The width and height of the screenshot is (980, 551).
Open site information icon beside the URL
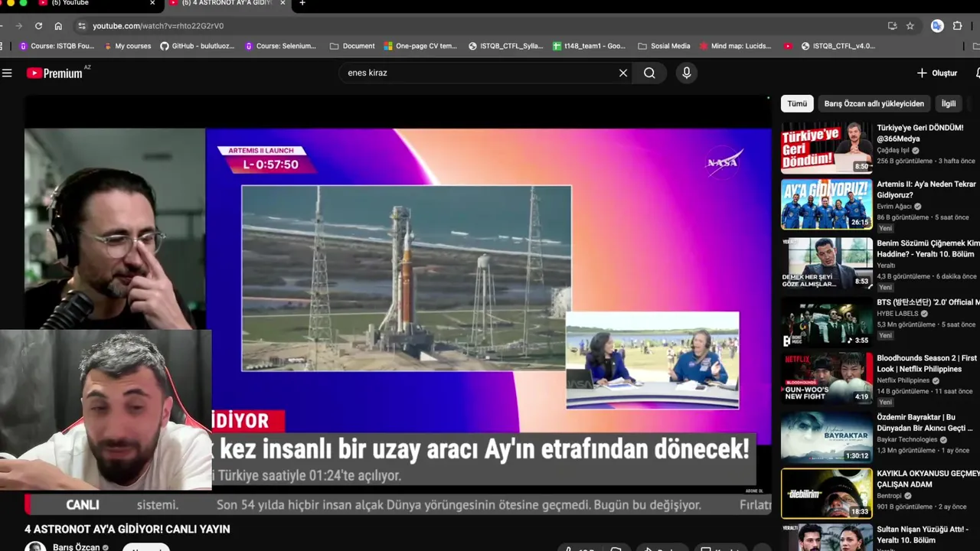point(82,26)
